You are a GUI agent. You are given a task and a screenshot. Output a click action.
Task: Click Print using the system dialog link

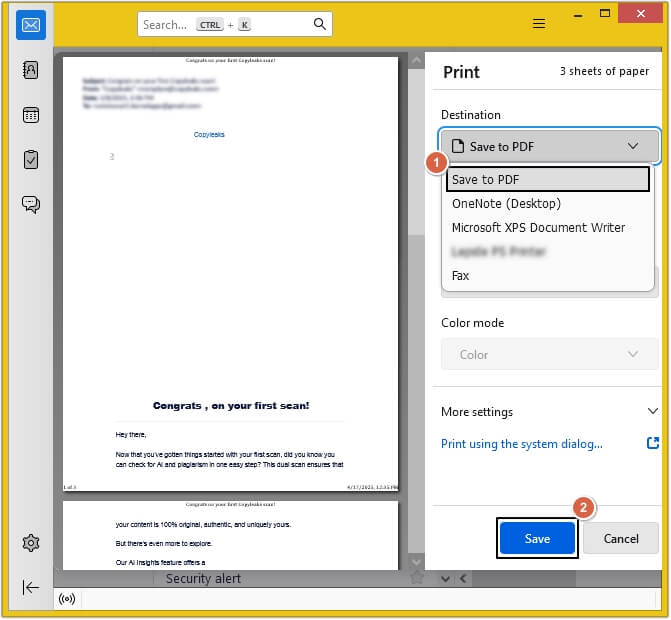[522, 444]
